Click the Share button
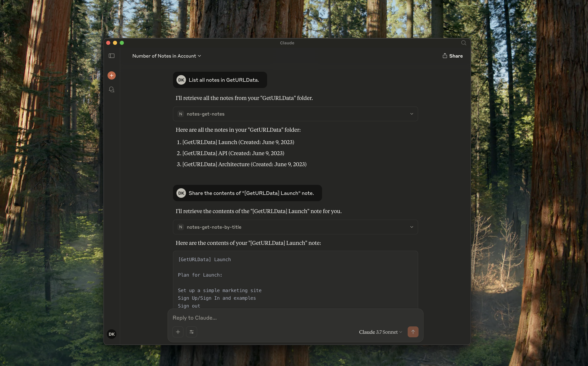This screenshot has width=588, height=366. click(453, 56)
